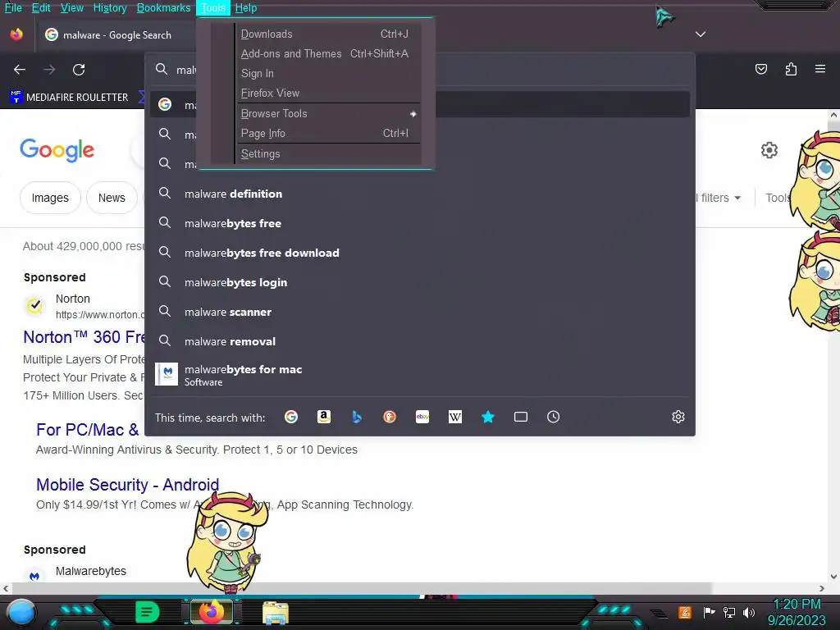Screen dimensions: 840x630
Task: Go back with the back arrow
Action: click(x=20, y=70)
